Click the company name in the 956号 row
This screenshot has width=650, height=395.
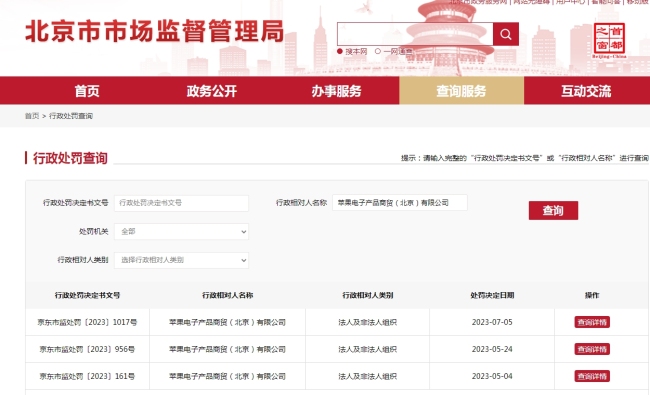(x=228, y=349)
